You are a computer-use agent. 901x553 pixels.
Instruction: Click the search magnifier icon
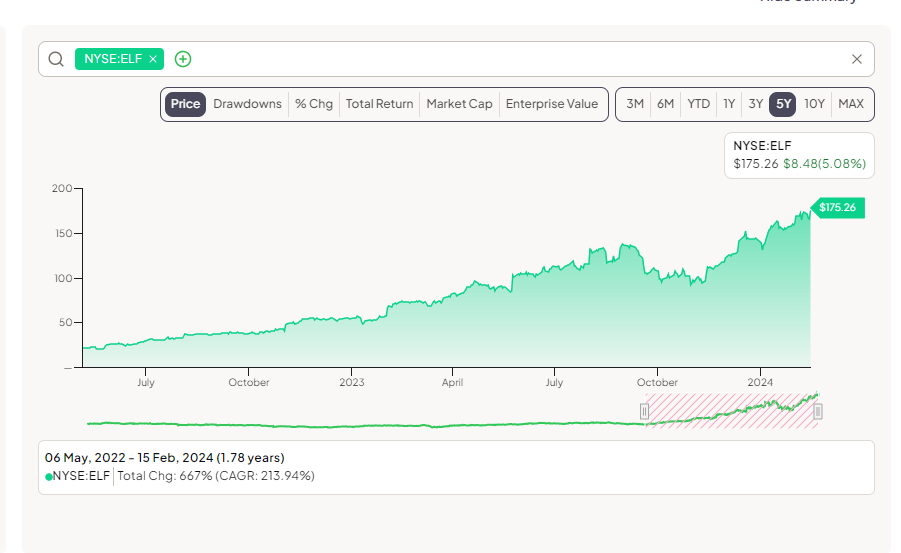(56, 59)
